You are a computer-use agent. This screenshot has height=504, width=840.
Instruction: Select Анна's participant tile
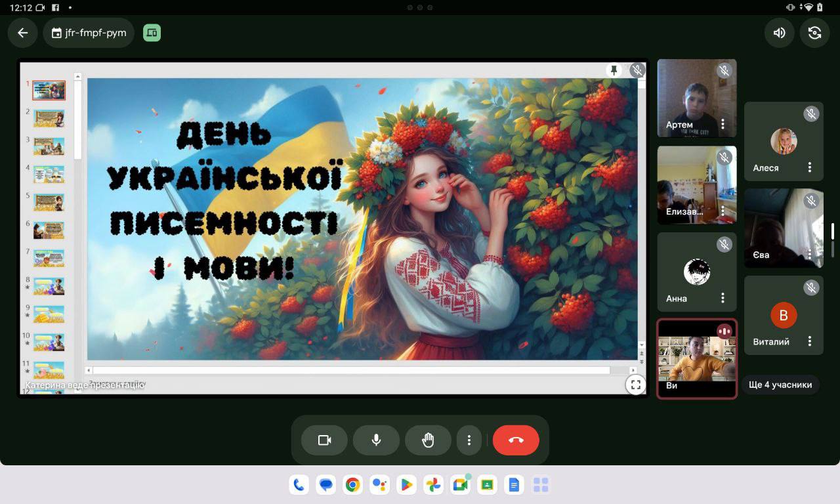696,272
